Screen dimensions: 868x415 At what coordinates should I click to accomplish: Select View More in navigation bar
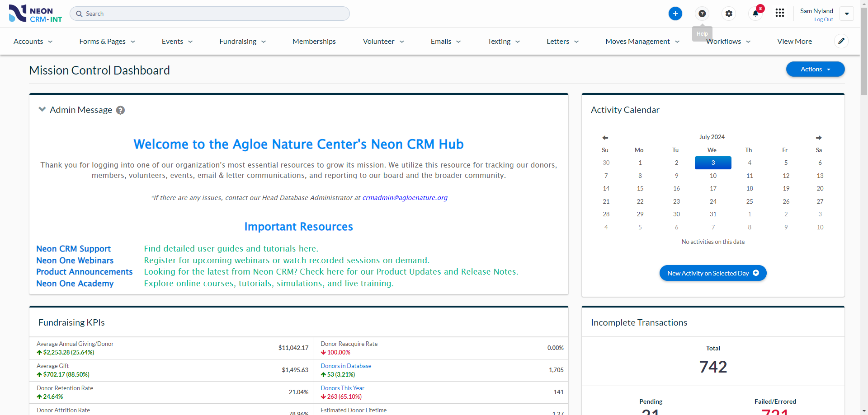(x=794, y=42)
